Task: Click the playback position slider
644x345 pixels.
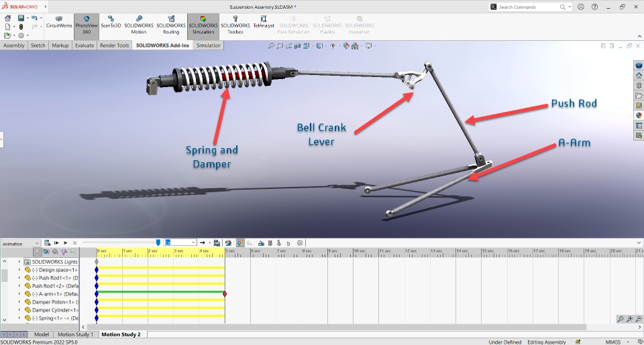Action: [158, 243]
